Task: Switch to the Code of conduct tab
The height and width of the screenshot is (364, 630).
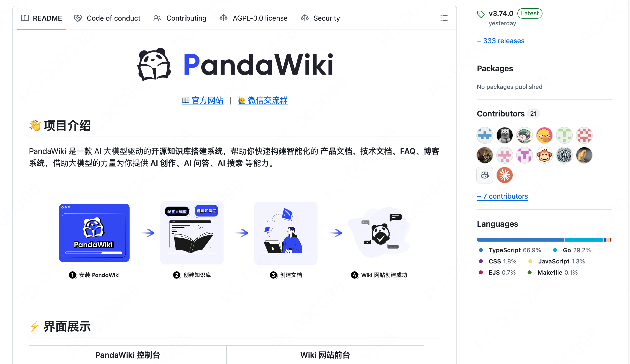Action: [x=107, y=18]
